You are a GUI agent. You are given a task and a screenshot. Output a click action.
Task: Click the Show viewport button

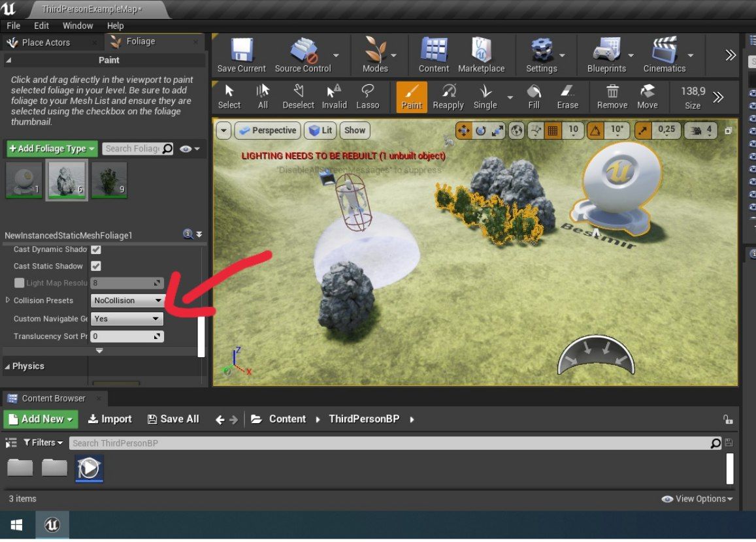click(x=354, y=131)
